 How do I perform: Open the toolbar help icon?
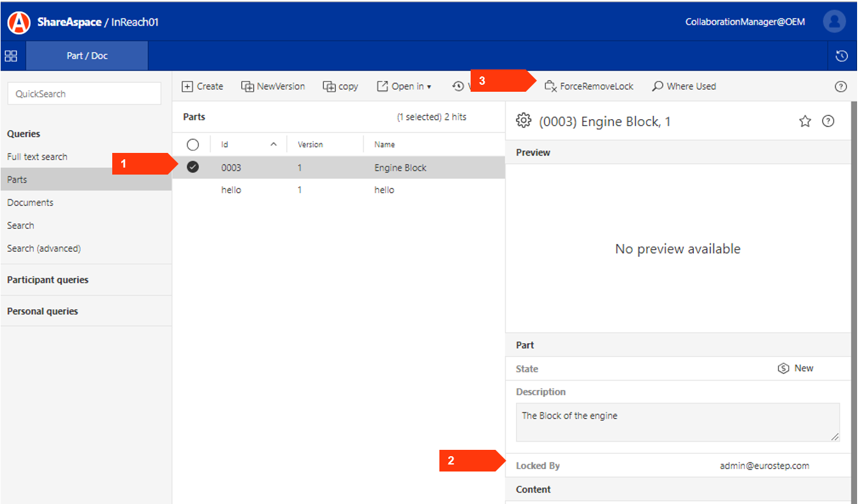841,87
